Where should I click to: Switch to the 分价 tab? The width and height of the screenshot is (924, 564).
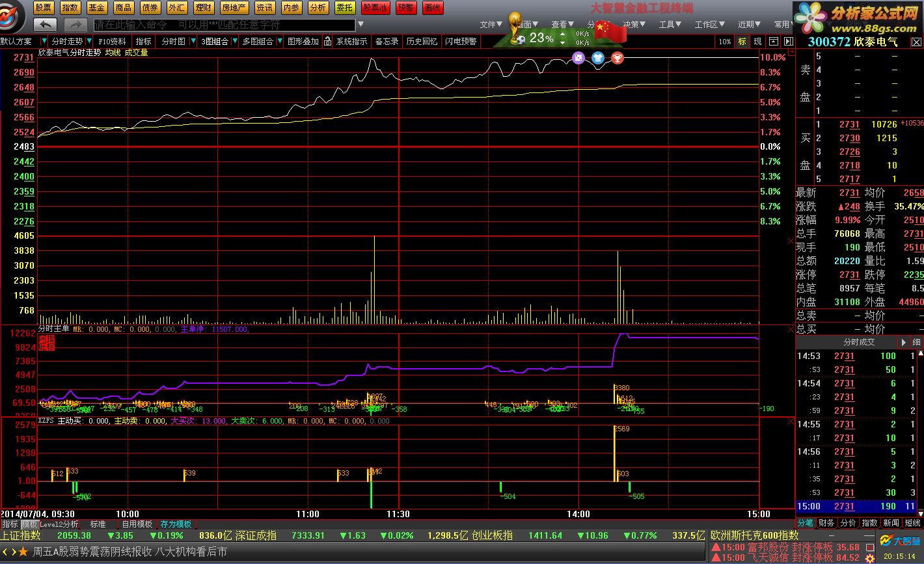848,522
